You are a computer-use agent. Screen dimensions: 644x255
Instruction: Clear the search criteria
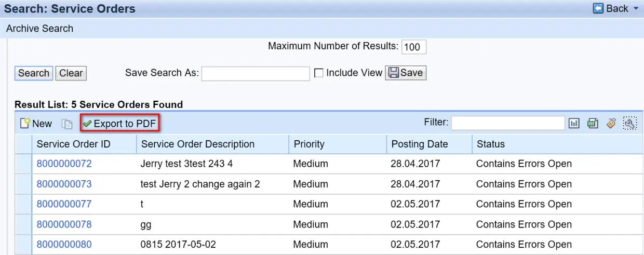click(71, 73)
